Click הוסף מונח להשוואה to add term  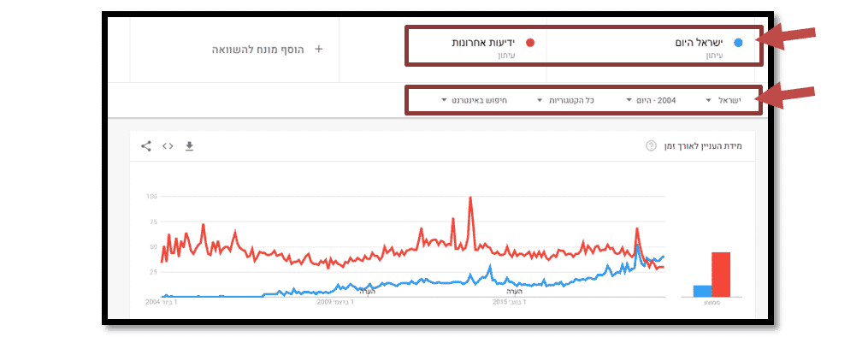(258, 50)
